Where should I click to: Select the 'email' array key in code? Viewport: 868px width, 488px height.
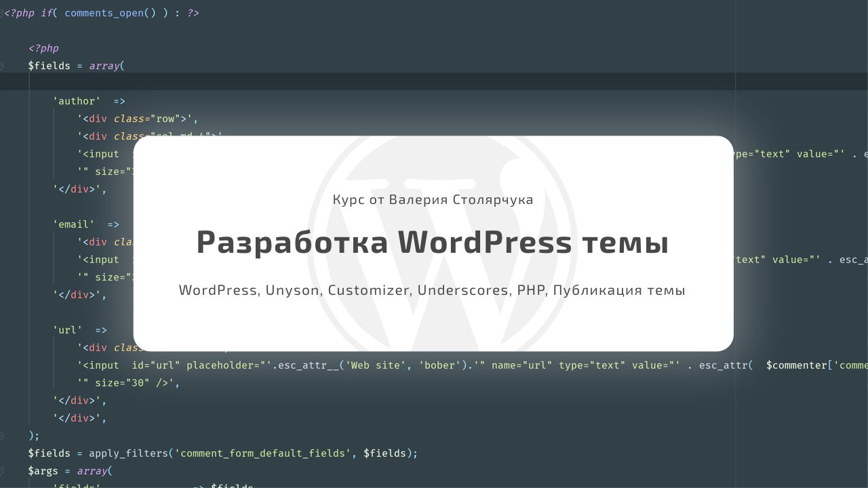[73, 224]
